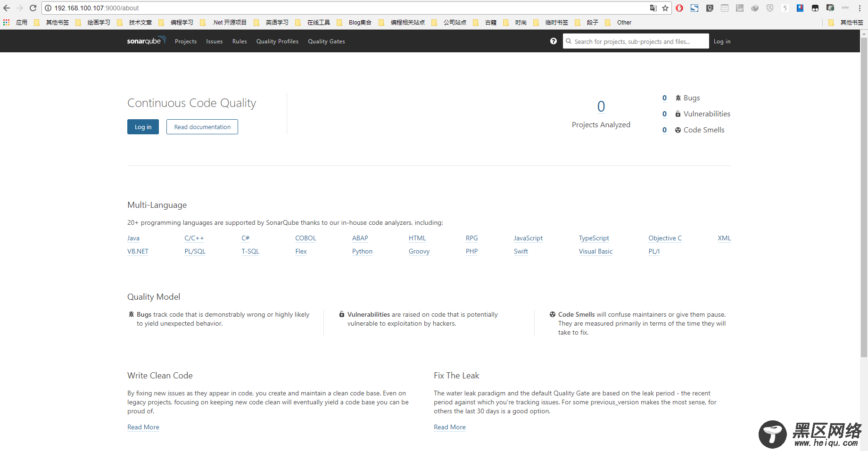The image size is (868, 451).
Task: Open the SonarQube help question-mark icon
Action: (554, 41)
